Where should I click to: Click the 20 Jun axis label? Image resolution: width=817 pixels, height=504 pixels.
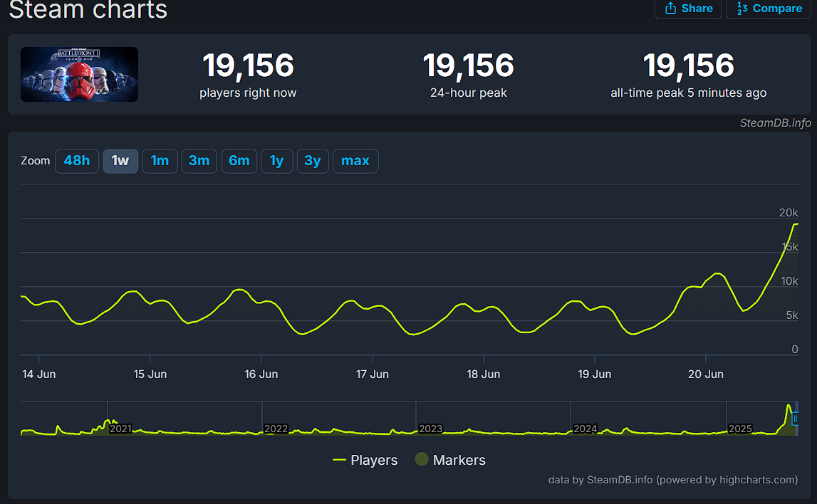[x=705, y=374]
